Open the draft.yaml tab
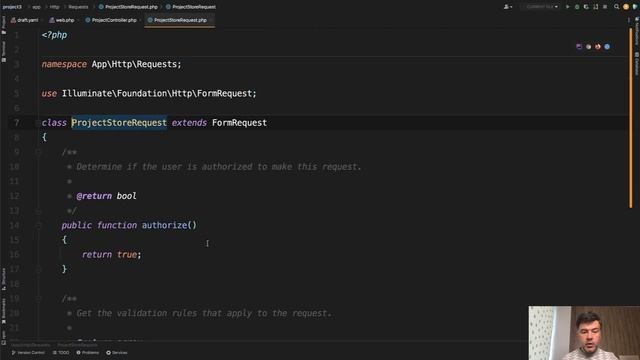 24,20
